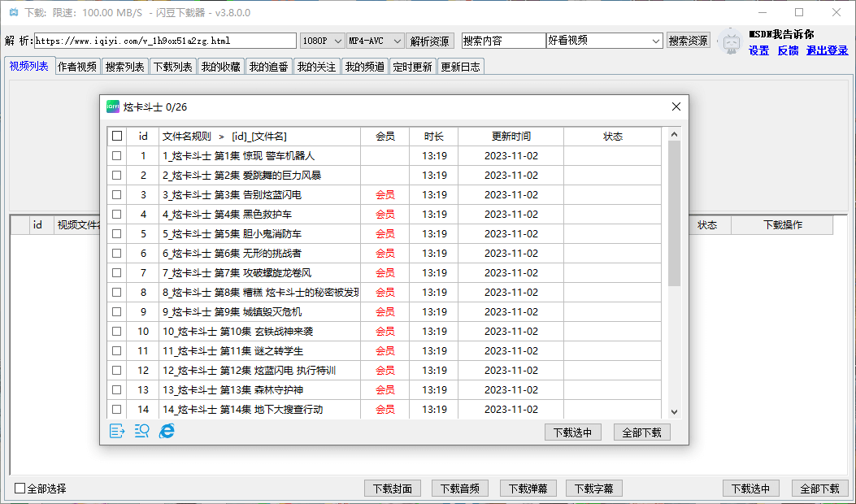This screenshot has height=504, width=856.
Task: Click the iQIYI logo in dialog title
Action: [113, 106]
